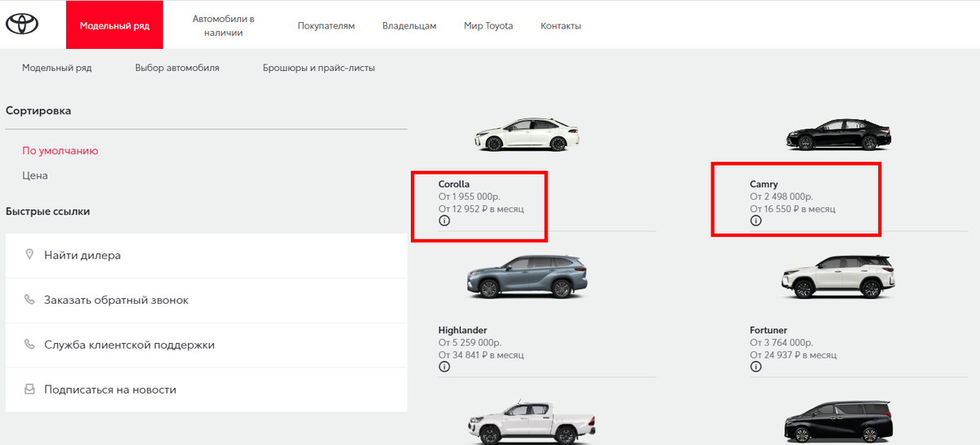The image size is (980, 445).
Task: Click the map pin icon beside Найти дилера
Action: pyautogui.click(x=29, y=255)
